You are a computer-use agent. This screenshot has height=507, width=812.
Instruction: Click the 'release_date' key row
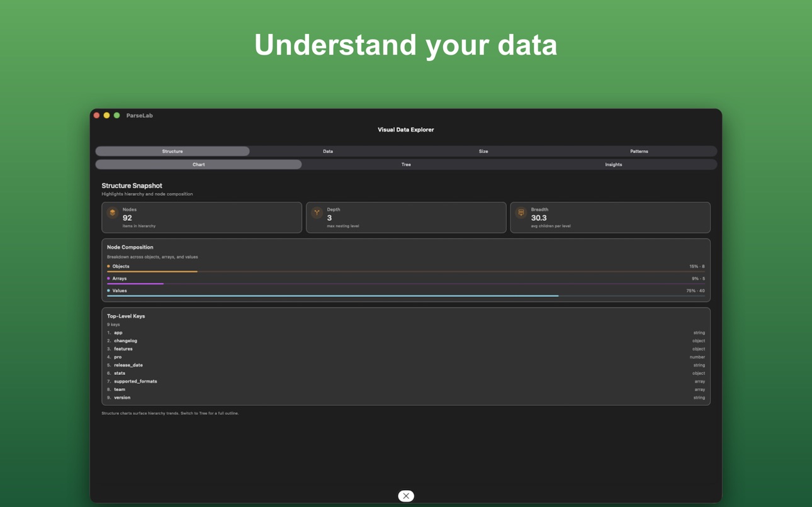pyautogui.click(x=406, y=365)
